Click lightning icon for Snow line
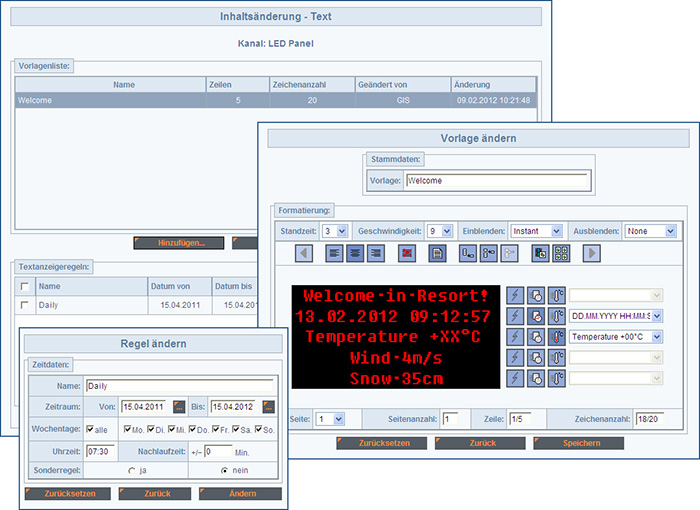Screen dimensions: 700x510 coord(515,378)
